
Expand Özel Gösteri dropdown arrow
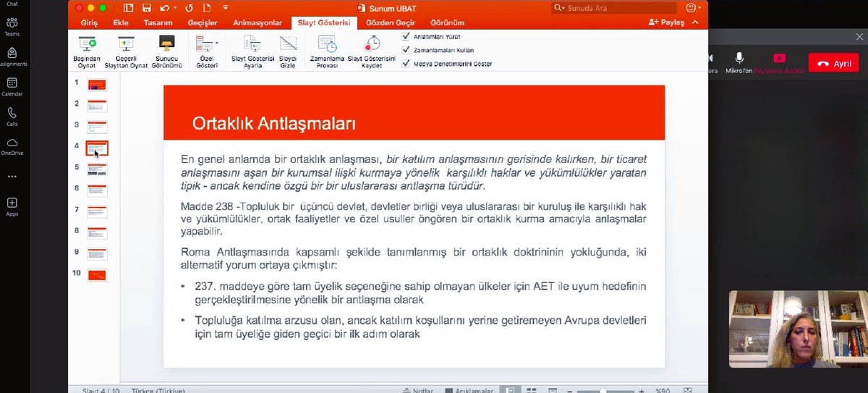tap(217, 43)
